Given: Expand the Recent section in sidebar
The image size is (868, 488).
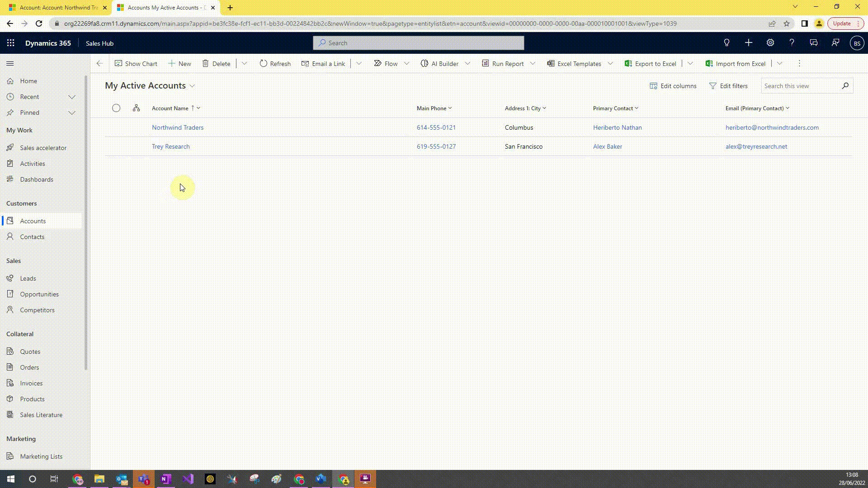Looking at the screenshot, I should point(71,97).
